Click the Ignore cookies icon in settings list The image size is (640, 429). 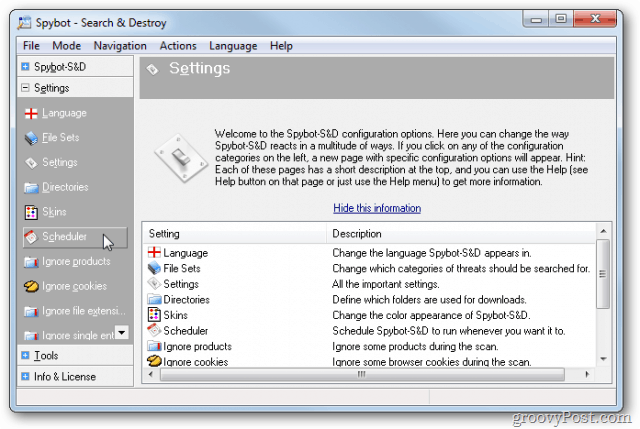tap(154, 361)
